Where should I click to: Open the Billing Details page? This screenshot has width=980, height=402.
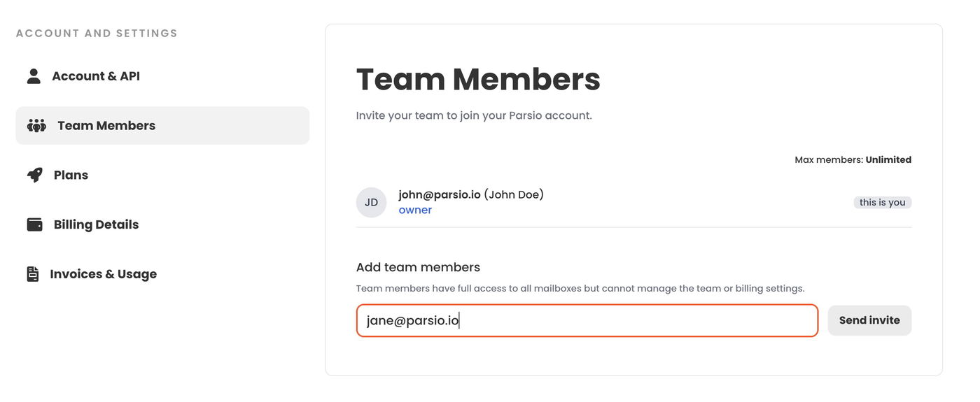point(96,224)
